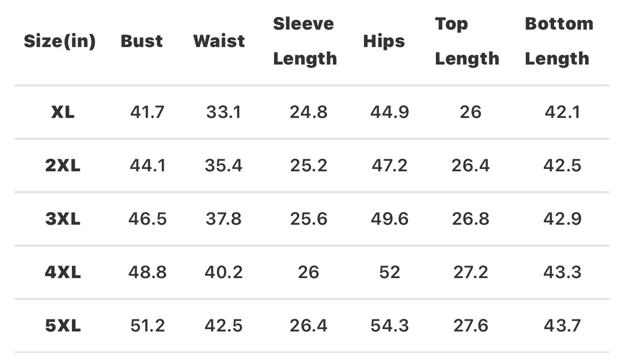The image size is (624, 364).
Task: Select the 2XL waist value 35.4
Action: [224, 166]
